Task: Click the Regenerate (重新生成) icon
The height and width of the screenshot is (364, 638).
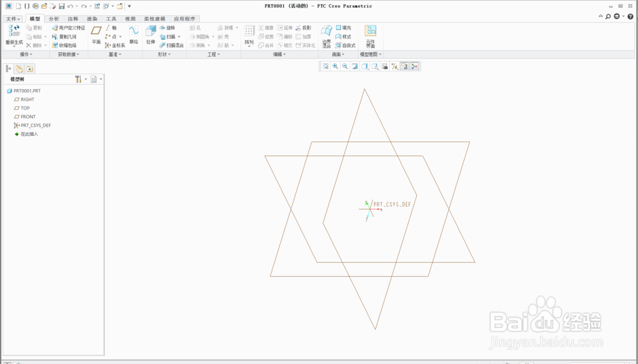Action: 14,31
